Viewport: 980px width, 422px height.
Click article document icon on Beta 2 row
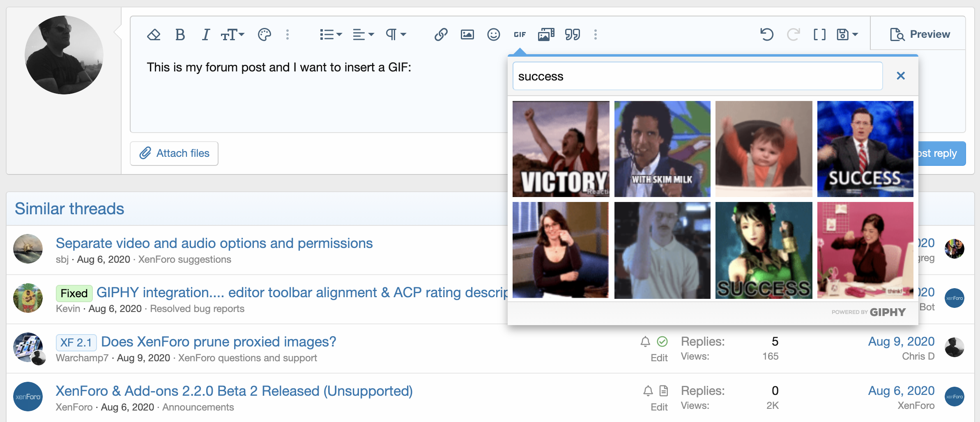coord(664,391)
